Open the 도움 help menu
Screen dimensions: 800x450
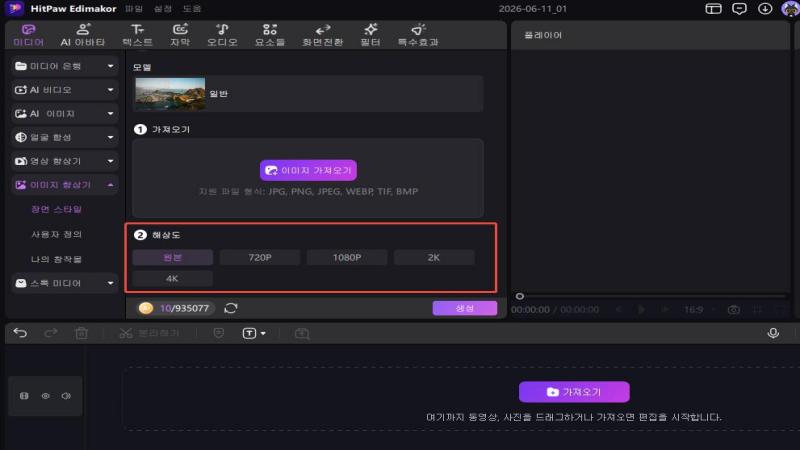tap(192, 9)
